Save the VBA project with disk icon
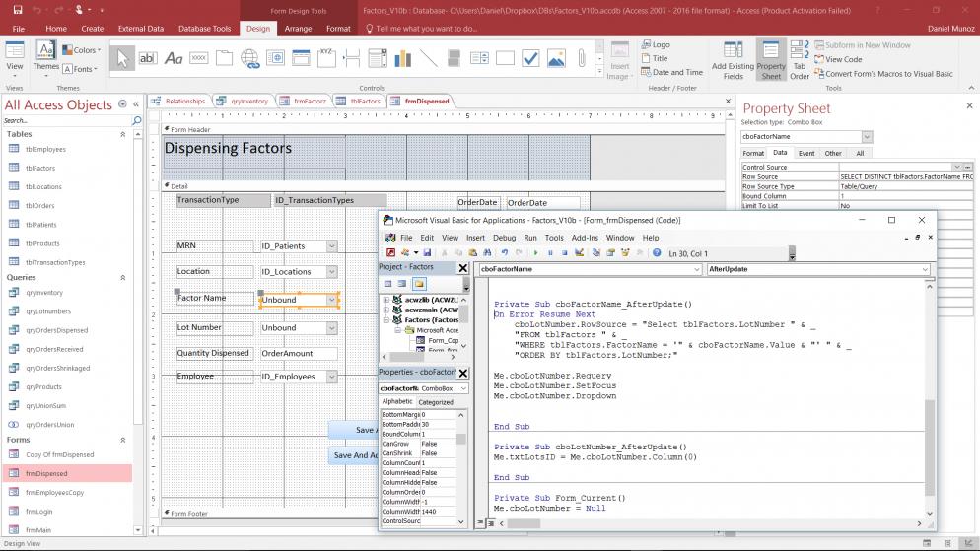This screenshot has height=551, width=980. [x=428, y=253]
